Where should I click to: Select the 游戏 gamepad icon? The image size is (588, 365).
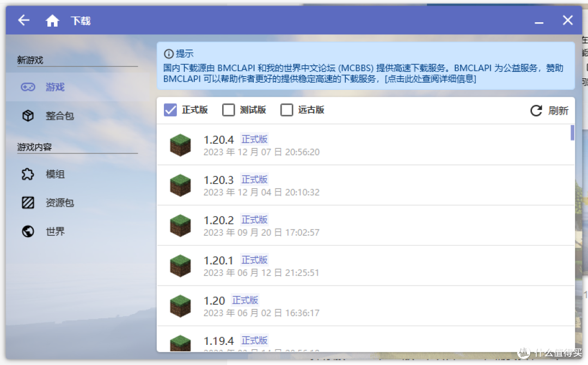[x=28, y=87]
